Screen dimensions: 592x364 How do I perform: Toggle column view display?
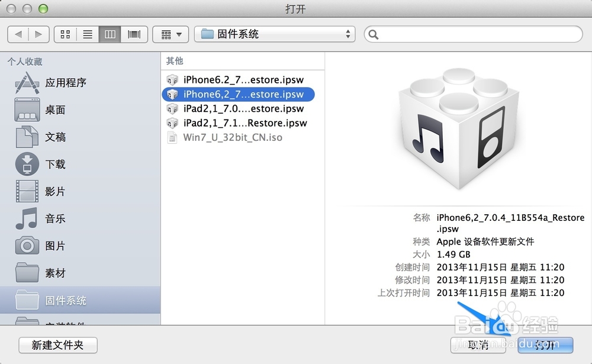(x=110, y=34)
